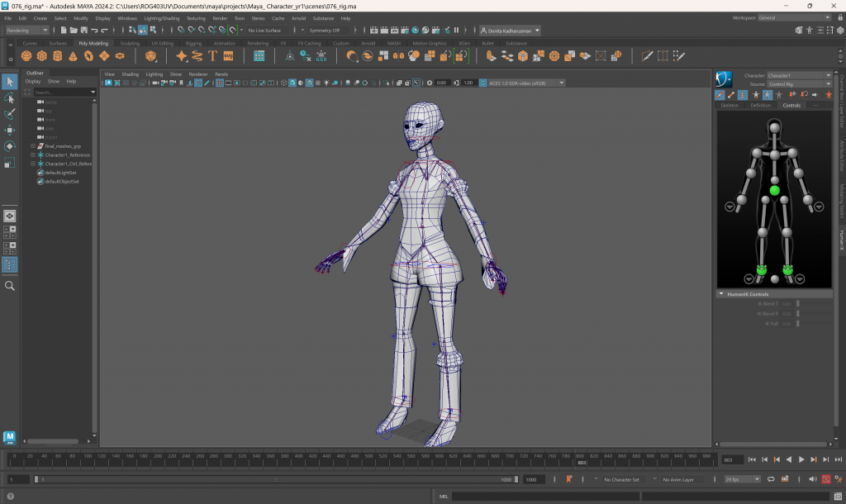846x504 pixels.
Task: Click the play backward button
Action: point(789,459)
